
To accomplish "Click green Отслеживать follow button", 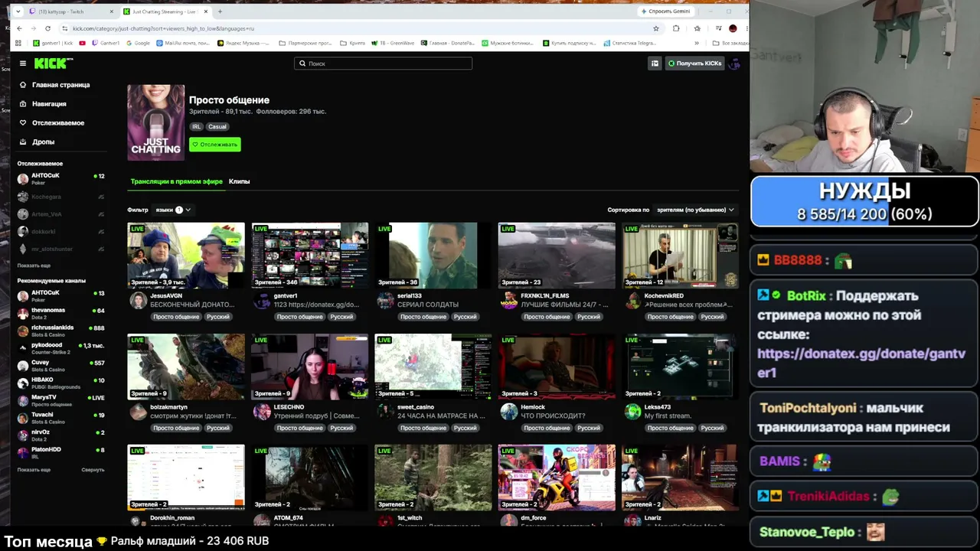I will coord(215,144).
